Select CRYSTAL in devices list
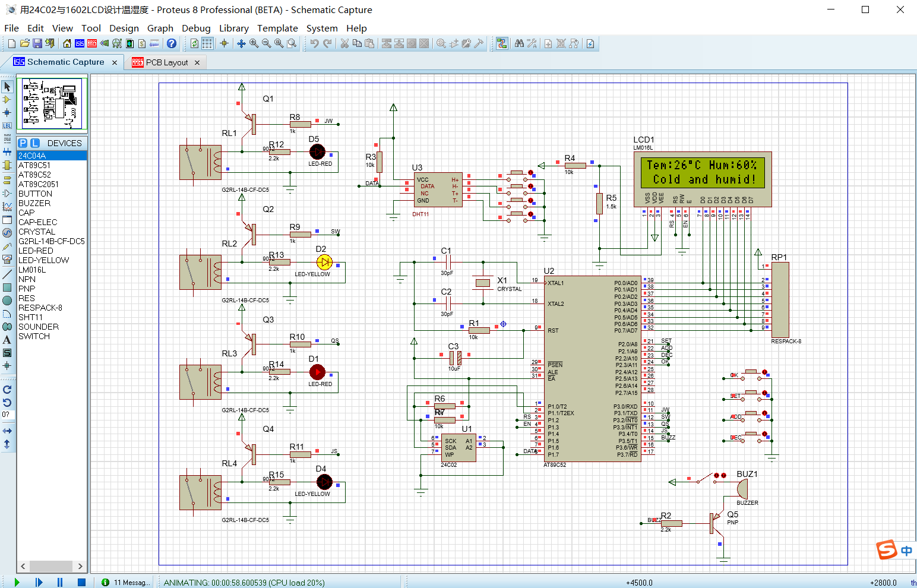 (52, 232)
